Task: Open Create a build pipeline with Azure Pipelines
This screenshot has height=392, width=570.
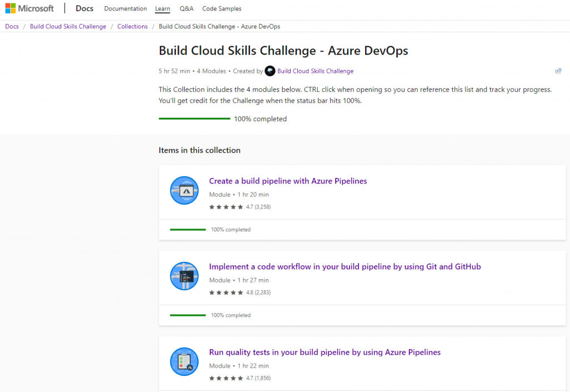Action: pos(288,181)
